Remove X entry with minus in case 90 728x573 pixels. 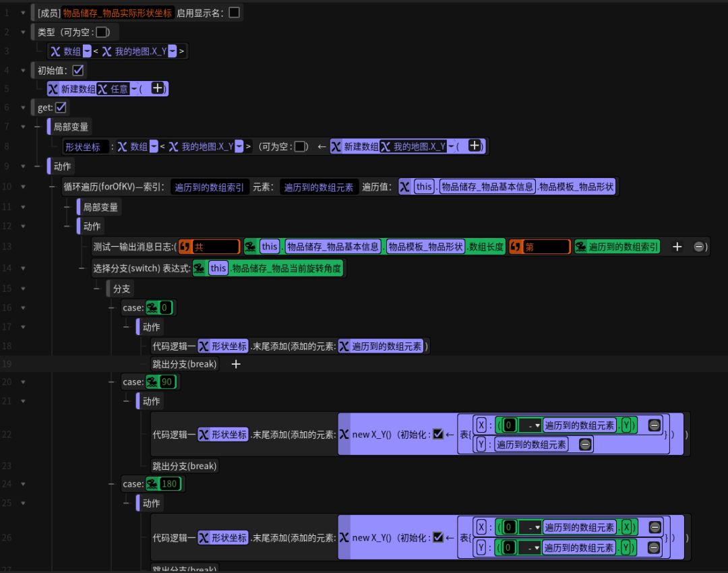pyautogui.click(x=654, y=425)
